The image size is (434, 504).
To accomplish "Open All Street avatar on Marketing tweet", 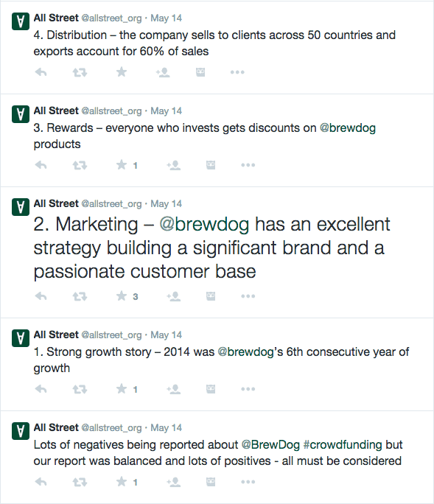I will pyautogui.click(x=21, y=206).
